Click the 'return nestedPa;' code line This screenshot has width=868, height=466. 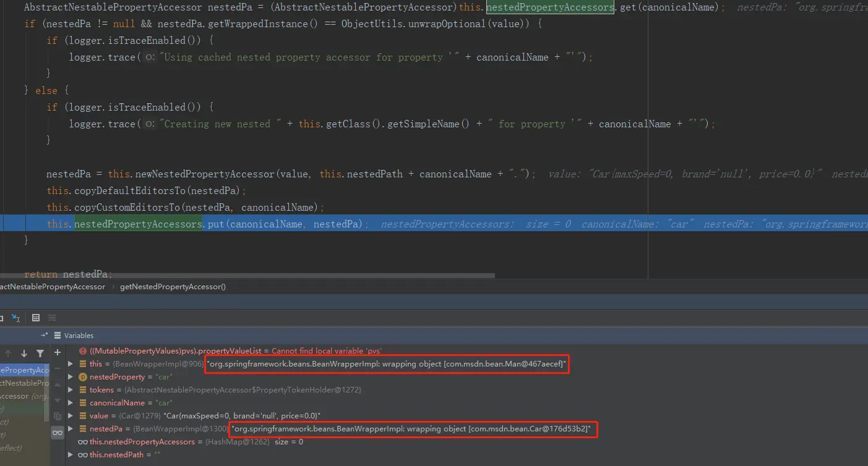(x=69, y=274)
